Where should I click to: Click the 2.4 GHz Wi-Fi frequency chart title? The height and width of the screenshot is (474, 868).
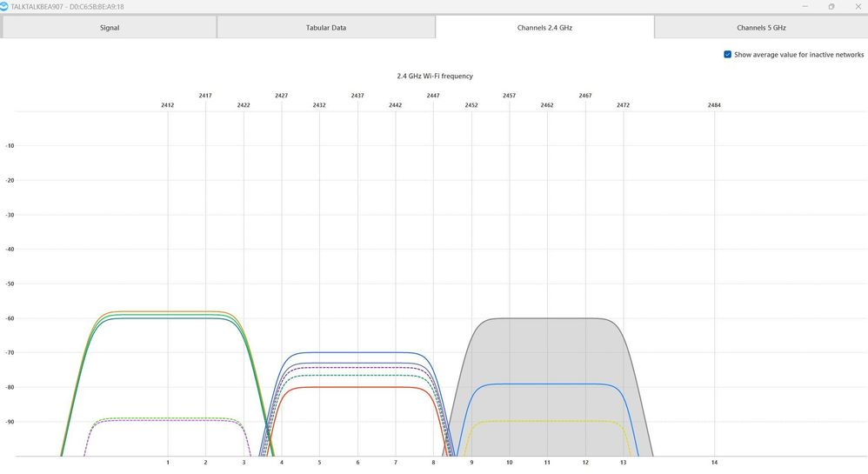point(435,77)
